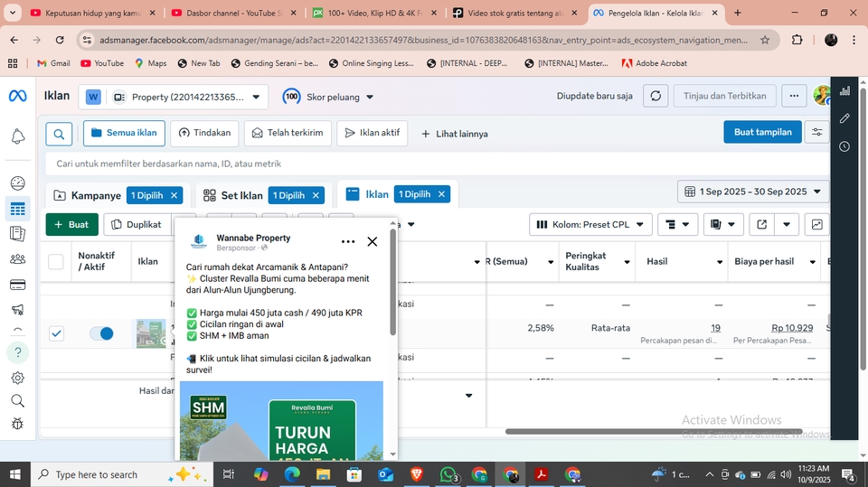Click the filter search input field
Viewport: 868px width, 487px height.
[434, 164]
